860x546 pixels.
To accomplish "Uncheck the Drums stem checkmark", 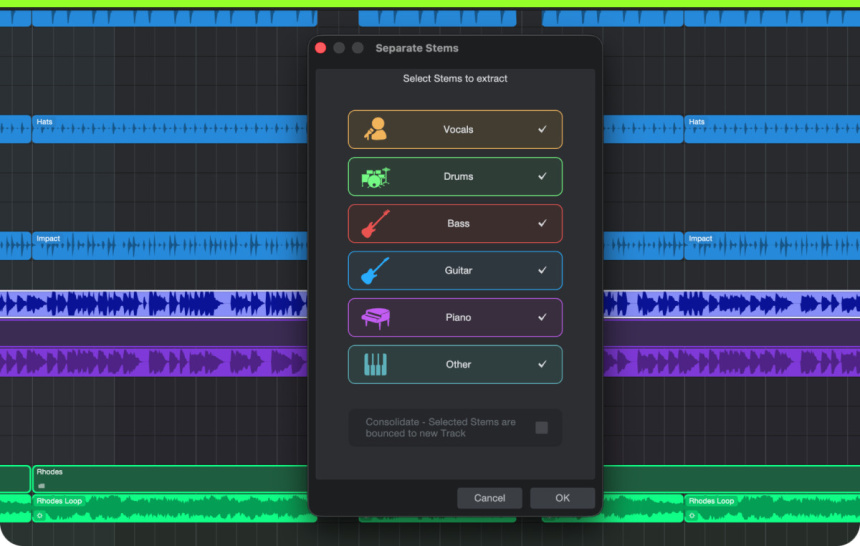I will tap(542, 176).
